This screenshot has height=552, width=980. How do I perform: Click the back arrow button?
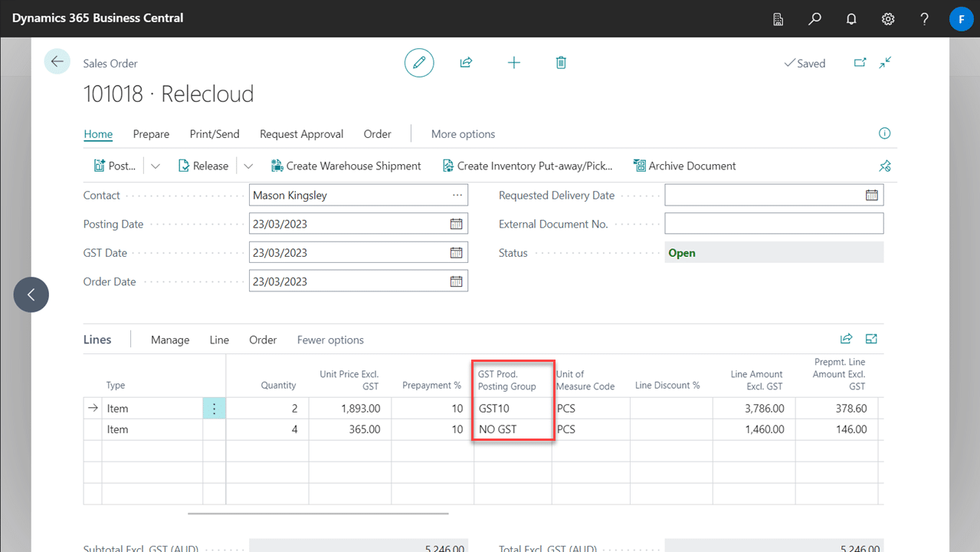(57, 61)
